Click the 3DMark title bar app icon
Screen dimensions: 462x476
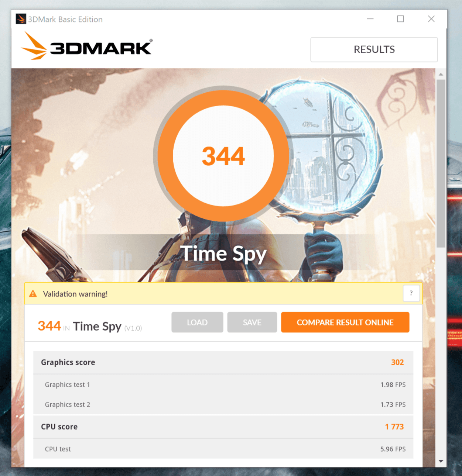tap(21, 19)
